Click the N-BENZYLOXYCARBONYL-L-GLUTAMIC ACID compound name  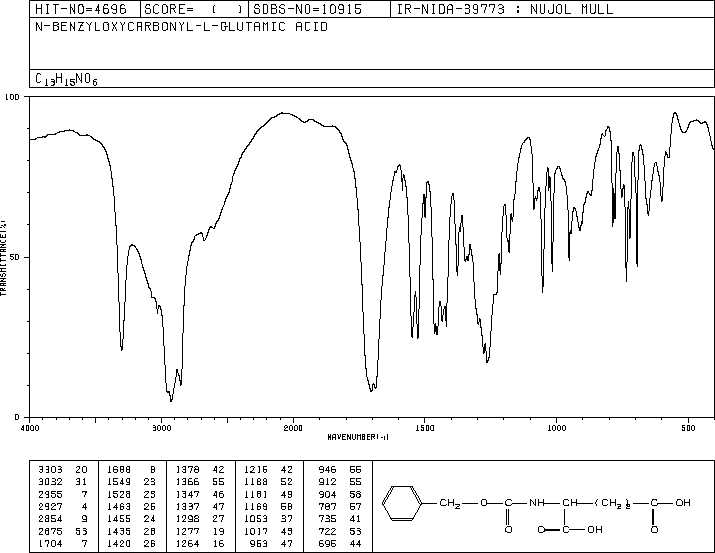(x=181, y=27)
